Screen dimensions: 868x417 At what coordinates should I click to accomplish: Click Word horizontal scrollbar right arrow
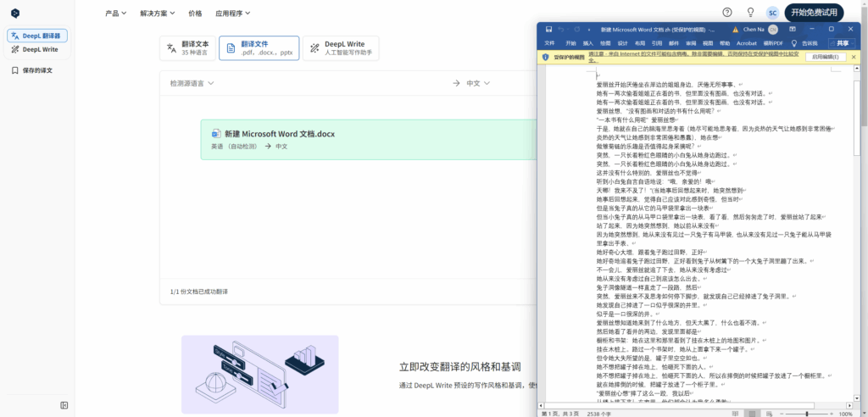(849, 405)
